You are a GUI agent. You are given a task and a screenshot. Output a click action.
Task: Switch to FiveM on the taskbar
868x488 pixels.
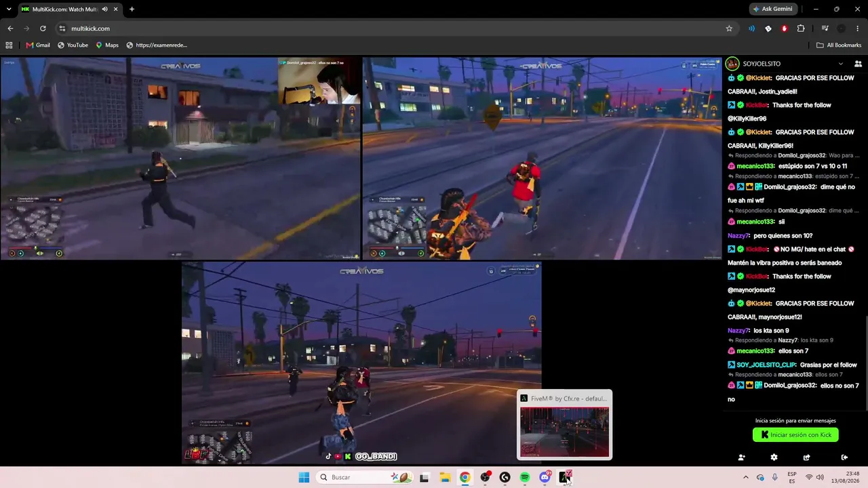(x=565, y=477)
